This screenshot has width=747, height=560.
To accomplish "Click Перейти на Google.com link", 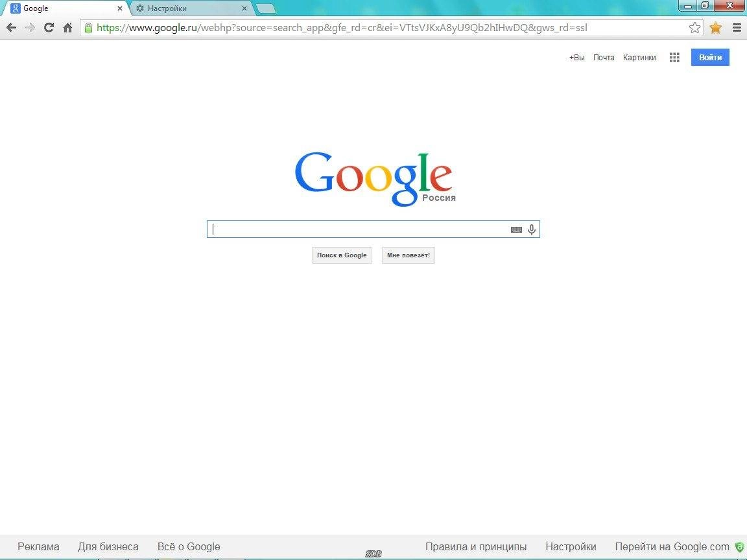I will click(x=672, y=546).
